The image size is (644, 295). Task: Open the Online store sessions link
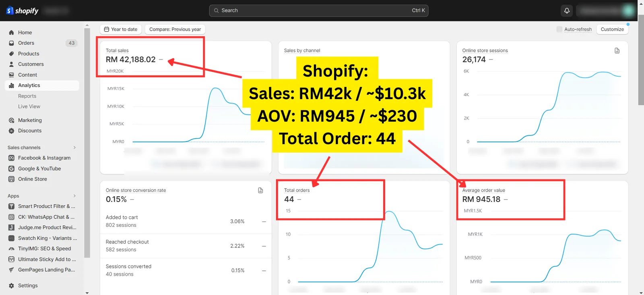pos(485,50)
